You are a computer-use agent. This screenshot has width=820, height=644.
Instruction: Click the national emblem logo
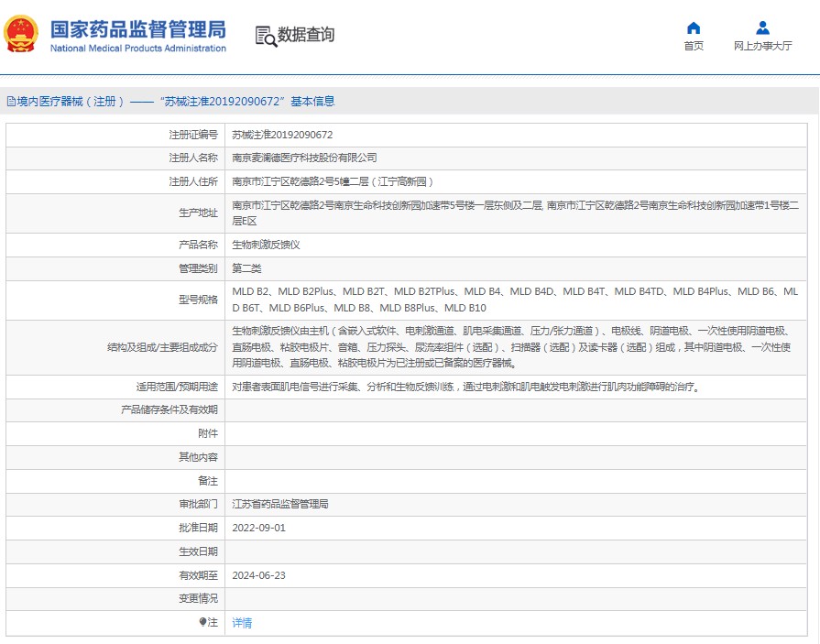click(21, 35)
